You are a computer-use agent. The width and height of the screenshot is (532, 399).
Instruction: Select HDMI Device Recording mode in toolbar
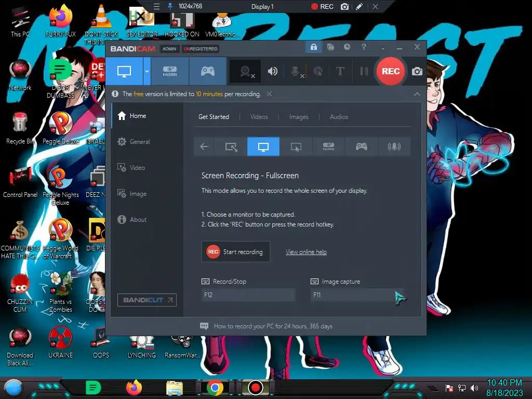[x=170, y=71]
